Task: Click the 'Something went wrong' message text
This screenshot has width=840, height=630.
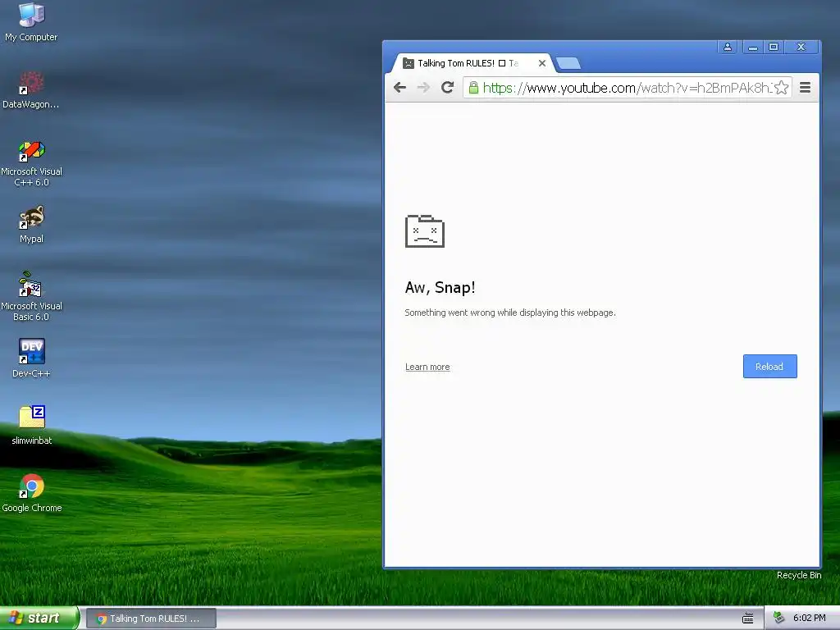Action: click(510, 313)
